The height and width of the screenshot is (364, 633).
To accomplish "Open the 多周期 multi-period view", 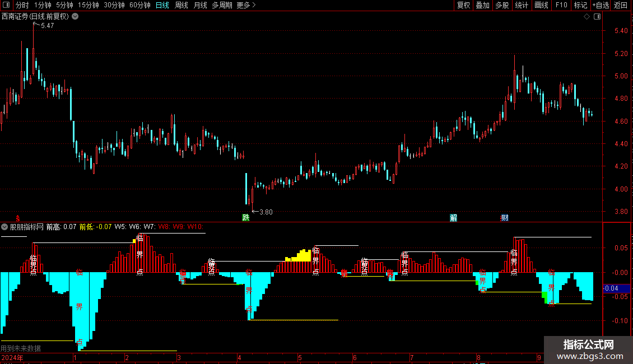I will pyautogui.click(x=222, y=5).
